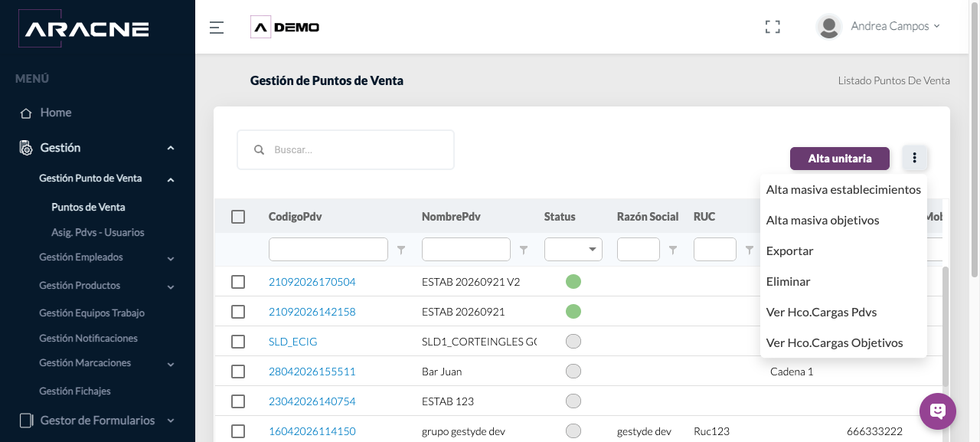
Task: Tick the checkbox for ESTAB 123 row
Action: pos(238,401)
